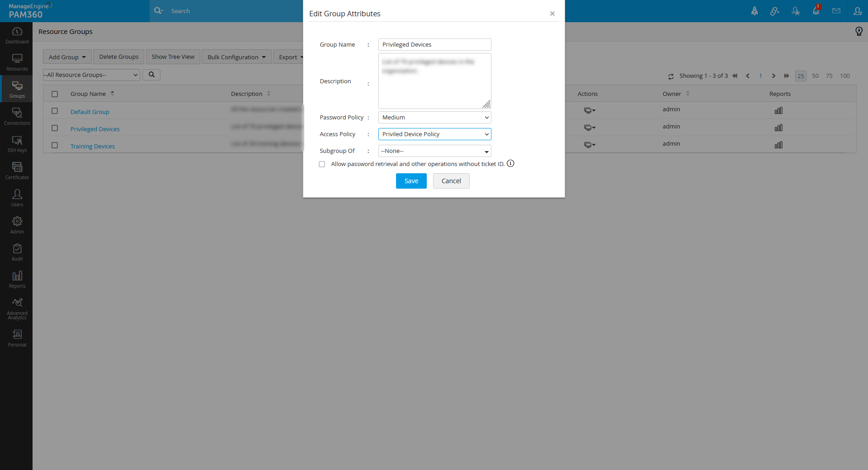Open the Add Group menu
The width and height of the screenshot is (868, 470).
[x=67, y=57]
